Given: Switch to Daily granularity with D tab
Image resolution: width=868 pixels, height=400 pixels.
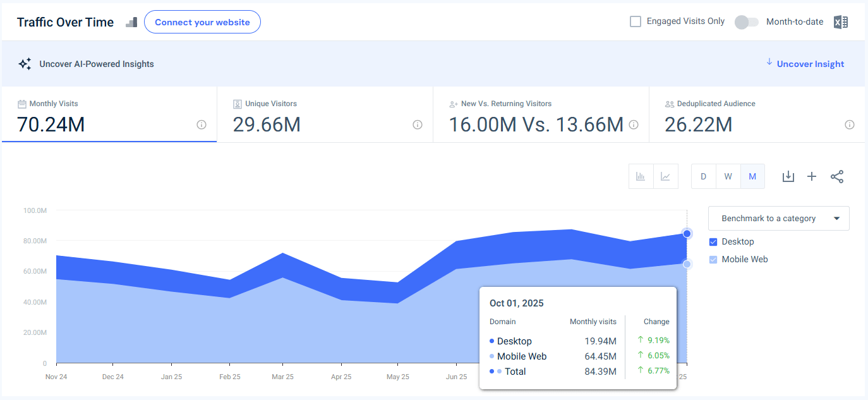Looking at the screenshot, I should pyautogui.click(x=703, y=176).
